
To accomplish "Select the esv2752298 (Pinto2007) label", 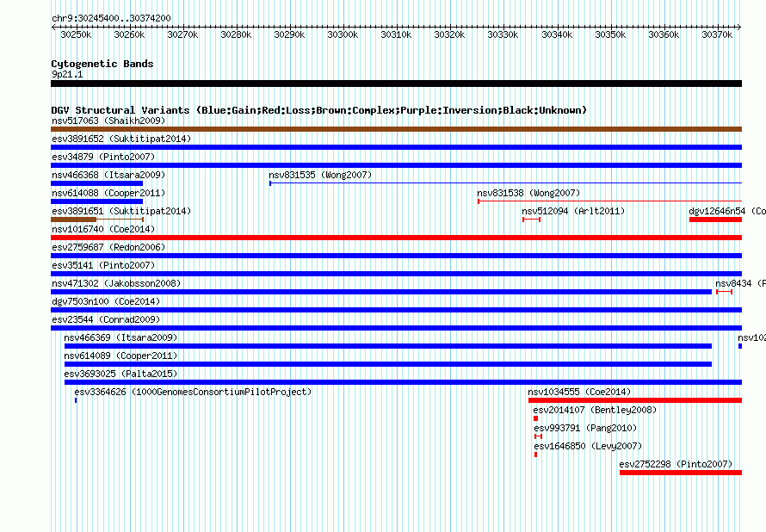I will pyautogui.click(x=676, y=464).
